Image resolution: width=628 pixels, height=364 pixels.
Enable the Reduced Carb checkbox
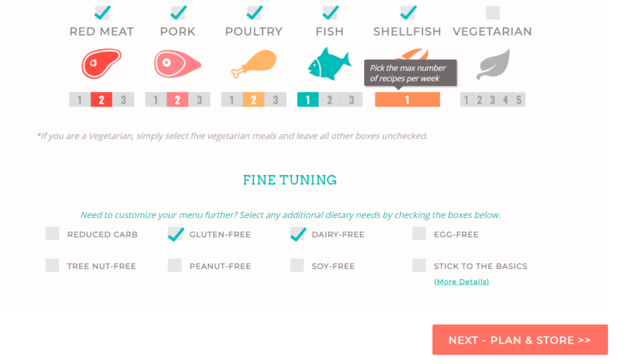(53, 233)
